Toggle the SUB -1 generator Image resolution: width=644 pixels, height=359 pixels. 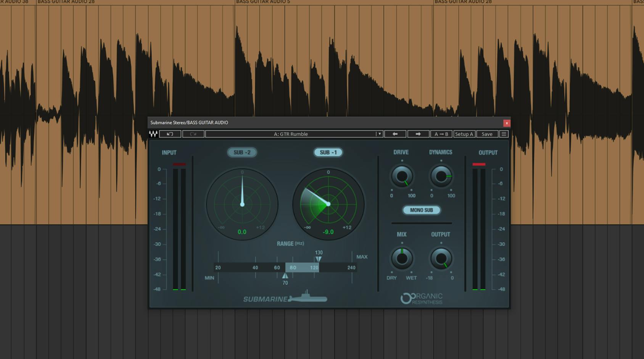(328, 152)
